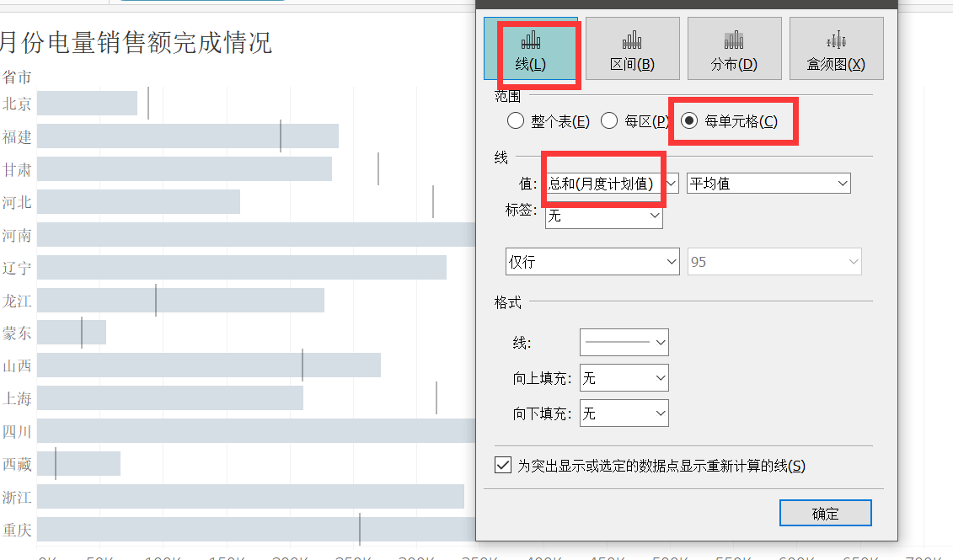Click the chart title 月份电量销售额完成情况
This screenshot has width=953, height=560.
(135, 43)
